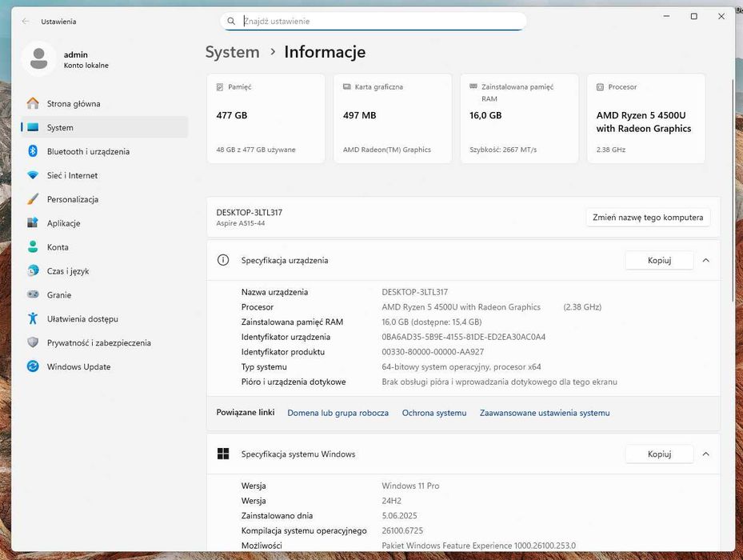Open Ułatwienia dostępu accessibility settings
The height and width of the screenshot is (560, 743).
coord(82,318)
